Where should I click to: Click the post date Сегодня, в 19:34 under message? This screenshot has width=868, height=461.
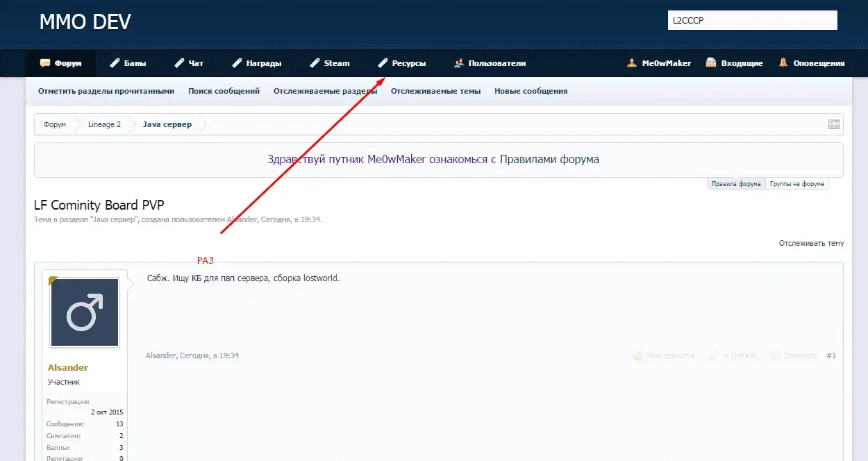[209, 355]
